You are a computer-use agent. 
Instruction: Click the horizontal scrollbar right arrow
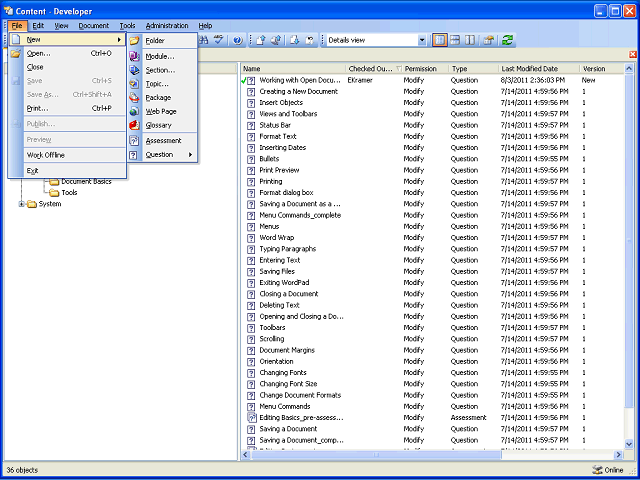click(619, 454)
